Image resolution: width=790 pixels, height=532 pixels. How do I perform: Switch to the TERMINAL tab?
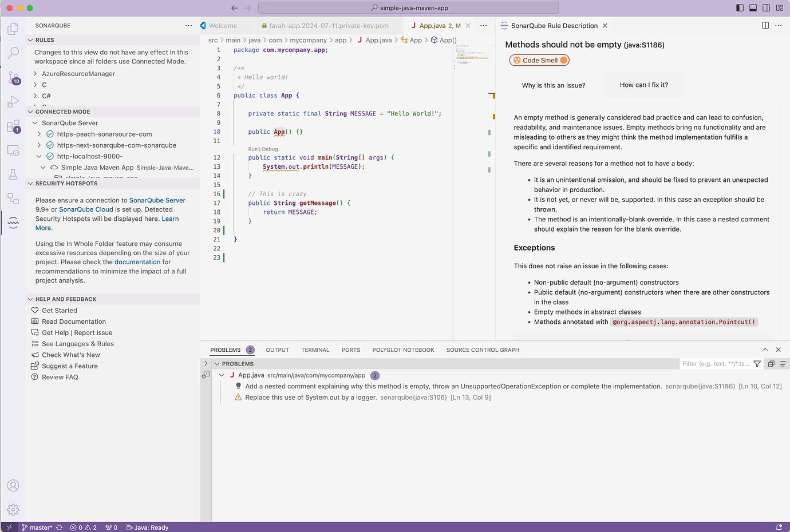315,350
